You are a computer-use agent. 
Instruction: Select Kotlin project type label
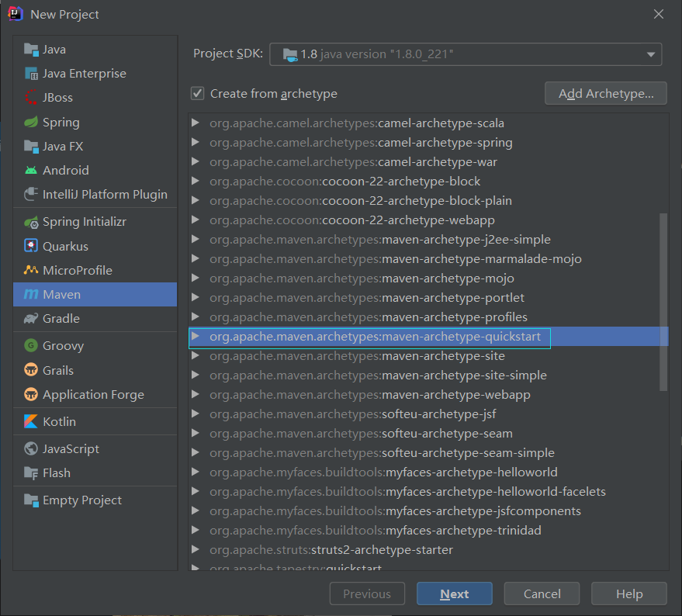click(x=59, y=421)
